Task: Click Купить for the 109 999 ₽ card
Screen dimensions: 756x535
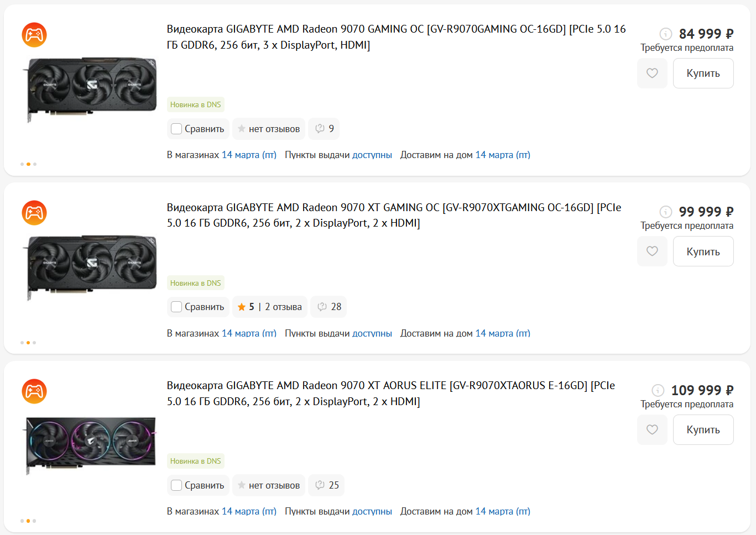Action: click(703, 429)
